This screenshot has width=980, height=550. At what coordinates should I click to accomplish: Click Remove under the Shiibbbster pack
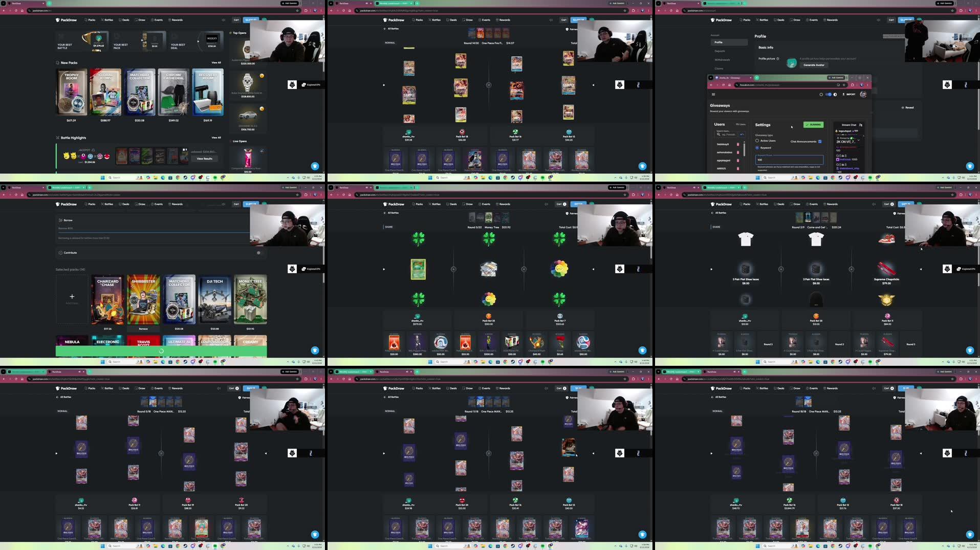(143, 328)
